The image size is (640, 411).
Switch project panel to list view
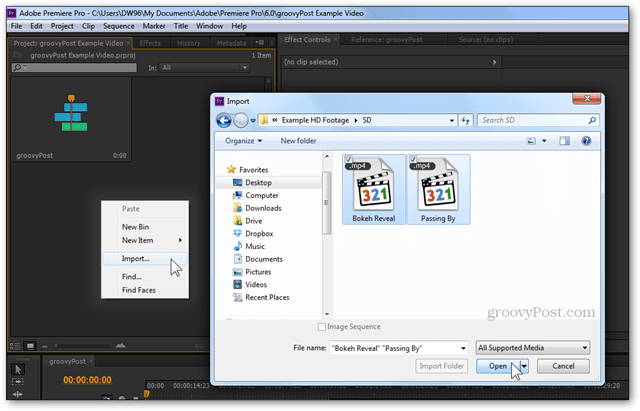tap(15, 346)
